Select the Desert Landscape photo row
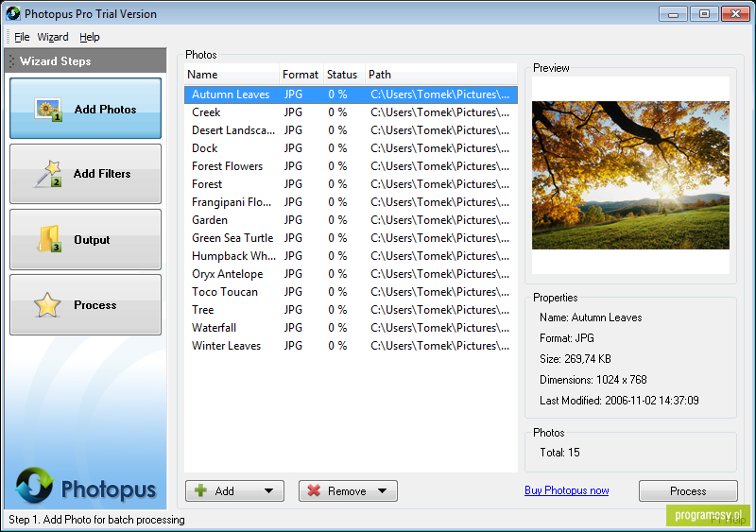 tap(351, 130)
